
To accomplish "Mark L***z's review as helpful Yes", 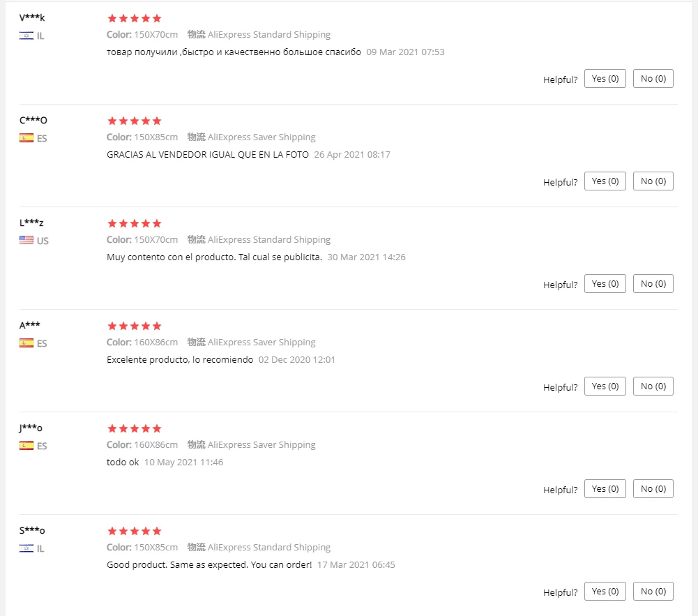I will [x=605, y=284].
